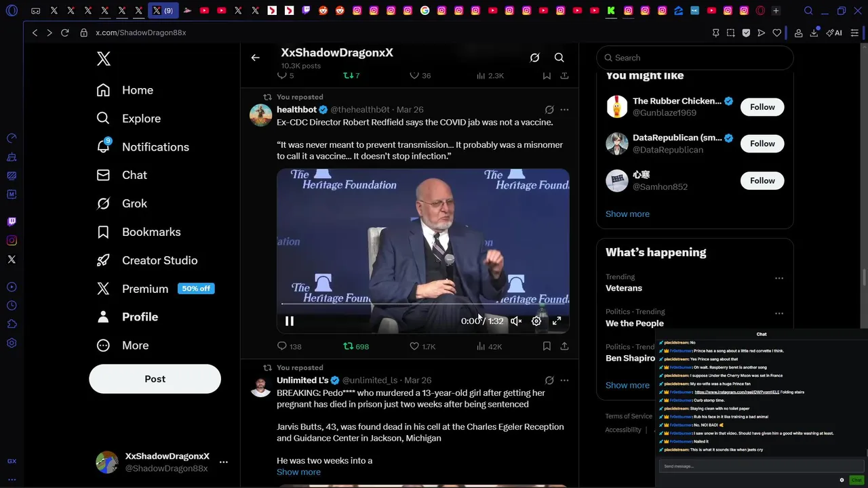Bookmark the healthbot post

tap(547, 346)
